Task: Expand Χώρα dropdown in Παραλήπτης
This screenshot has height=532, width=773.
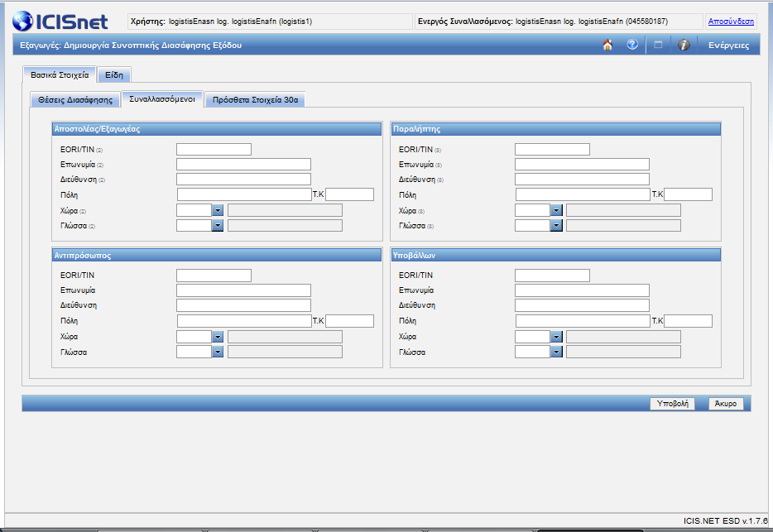Action: pyautogui.click(x=556, y=210)
